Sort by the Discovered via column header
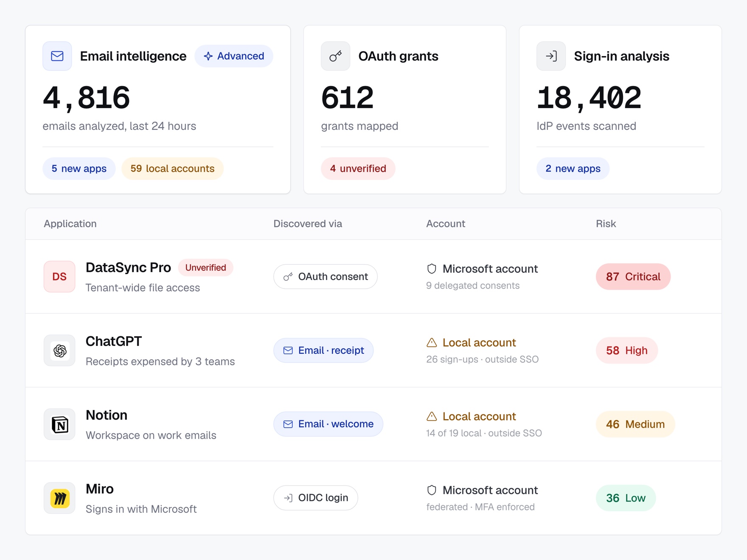747x560 pixels. (308, 224)
